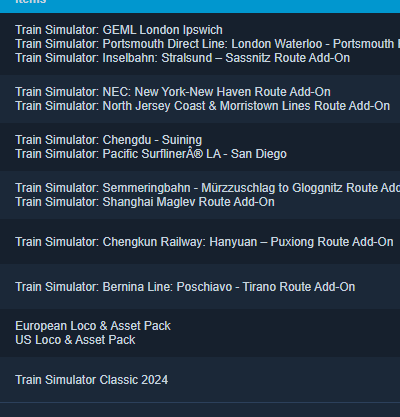Screen dimensions: 400x417
Task: Select Train Simulator Classic 2024 item
Action: [92, 380]
